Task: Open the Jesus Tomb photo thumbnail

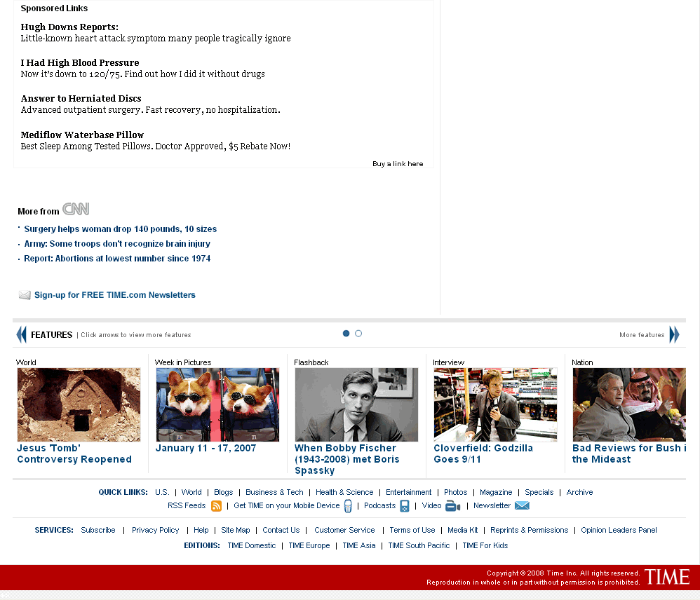Action: click(79, 404)
